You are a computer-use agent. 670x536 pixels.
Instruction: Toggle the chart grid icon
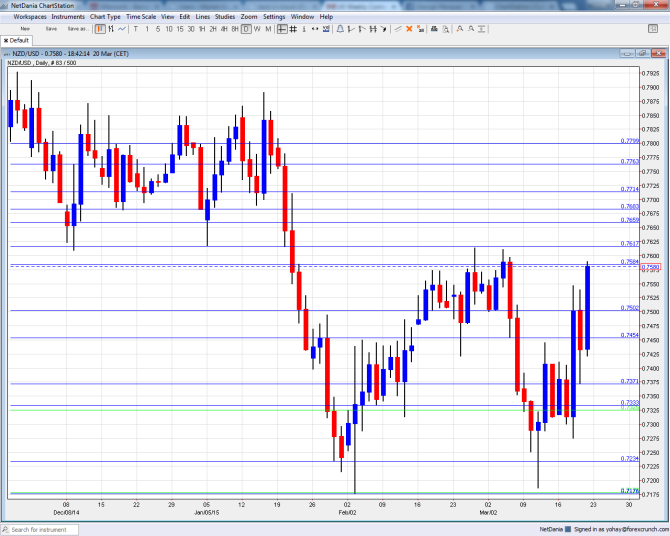(x=293, y=29)
